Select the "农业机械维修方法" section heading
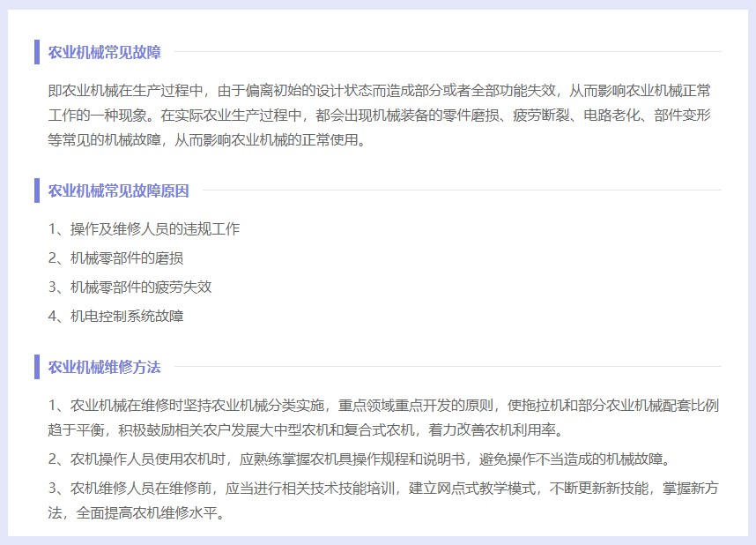 click(x=104, y=367)
